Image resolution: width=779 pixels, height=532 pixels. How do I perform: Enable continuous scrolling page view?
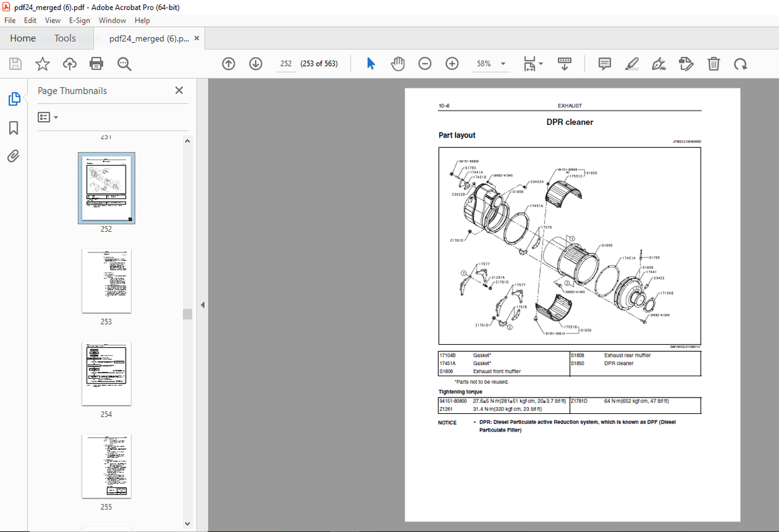(564, 63)
